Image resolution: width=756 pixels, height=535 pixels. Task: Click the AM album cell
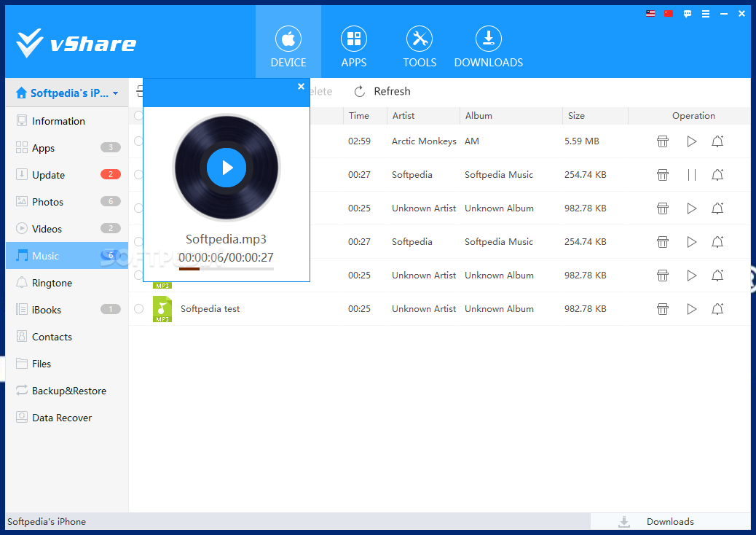point(471,141)
